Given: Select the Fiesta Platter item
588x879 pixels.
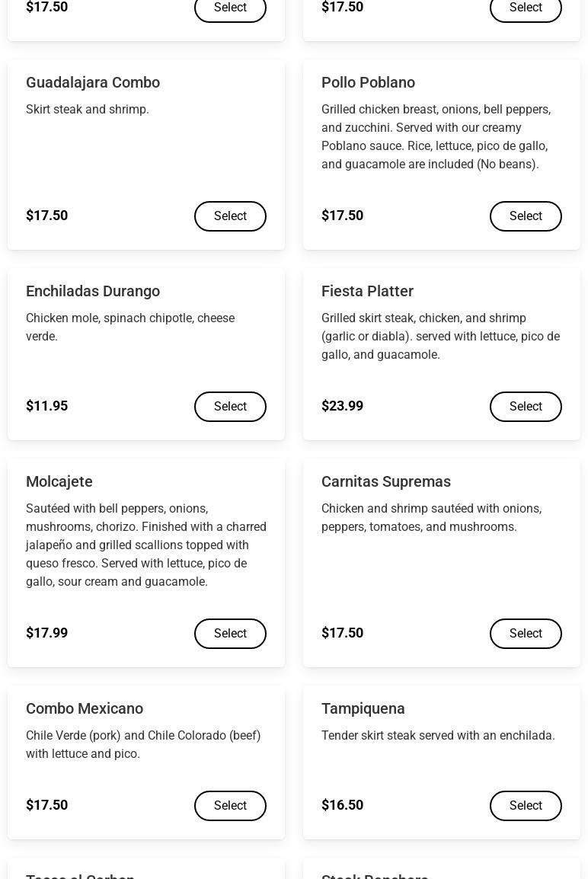Looking at the screenshot, I should [x=526, y=407].
